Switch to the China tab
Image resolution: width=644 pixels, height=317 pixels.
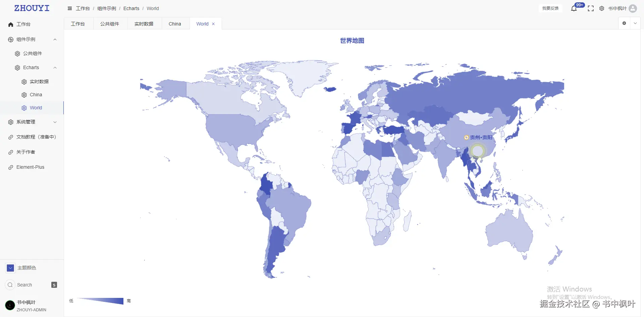point(175,24)
